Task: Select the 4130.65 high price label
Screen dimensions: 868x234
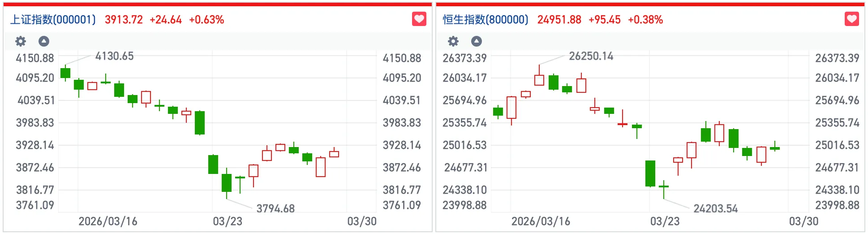Action: pyautogui.click(x=114, y=56)
